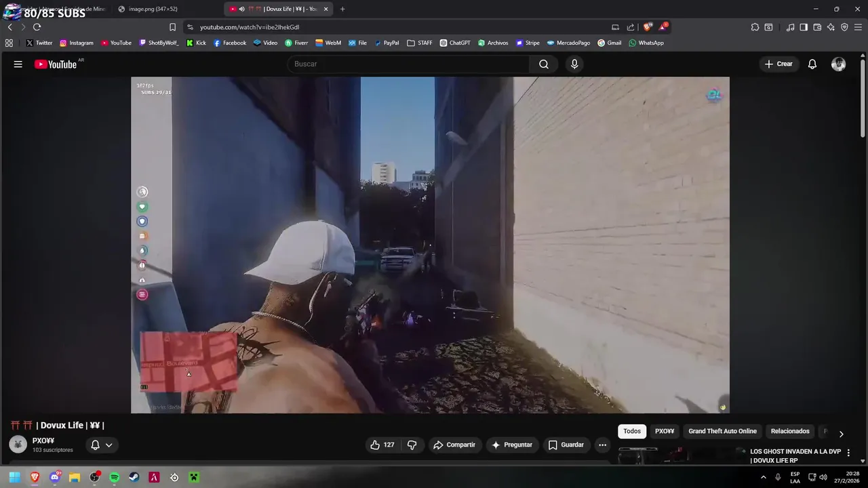The height and width of the screenshot is (488, 868).
Task: Select the Grand Theft Auto Online chip
Action: (722, 431)
